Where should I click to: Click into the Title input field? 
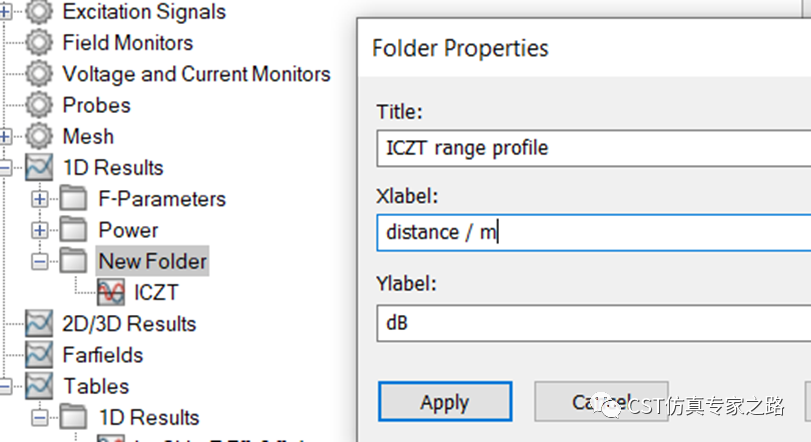point(594,148)
